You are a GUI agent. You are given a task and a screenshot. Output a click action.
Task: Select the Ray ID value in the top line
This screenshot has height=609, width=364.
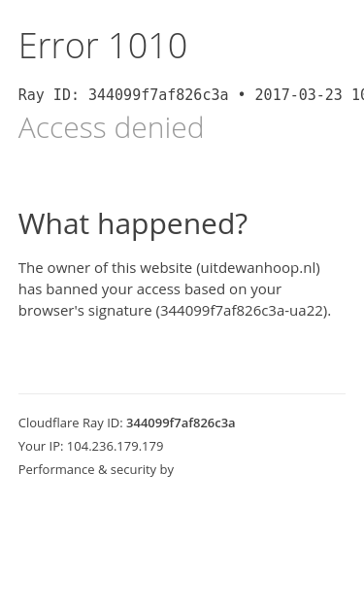[x=158, y=95]
